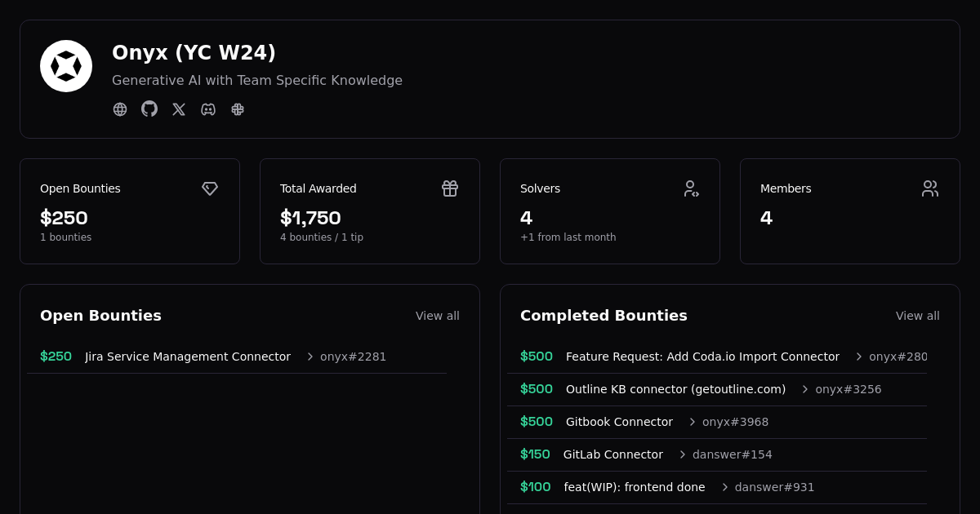Open the X (Twitter) icon
Viewport: 980px width, 514px height.
pos(179,109)
